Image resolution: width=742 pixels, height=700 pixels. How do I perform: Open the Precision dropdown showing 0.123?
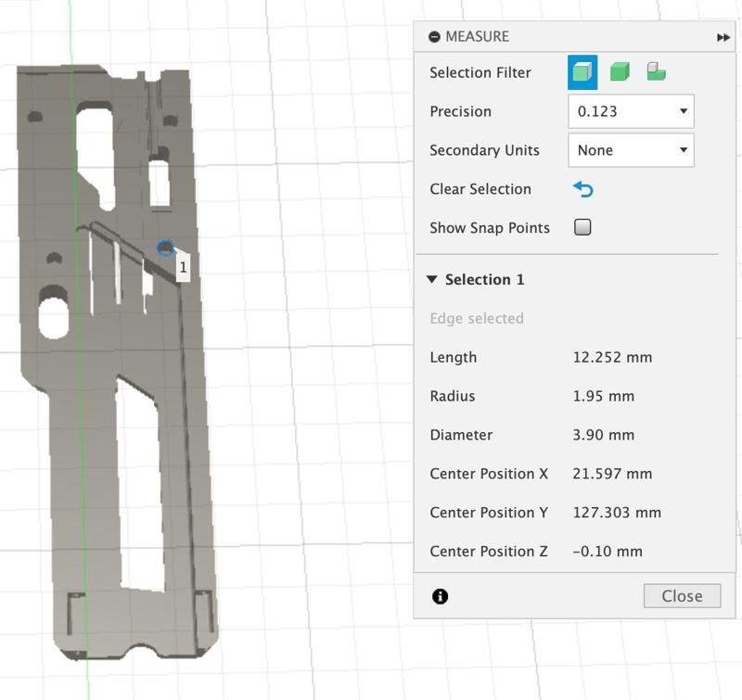tap(631, 111)
